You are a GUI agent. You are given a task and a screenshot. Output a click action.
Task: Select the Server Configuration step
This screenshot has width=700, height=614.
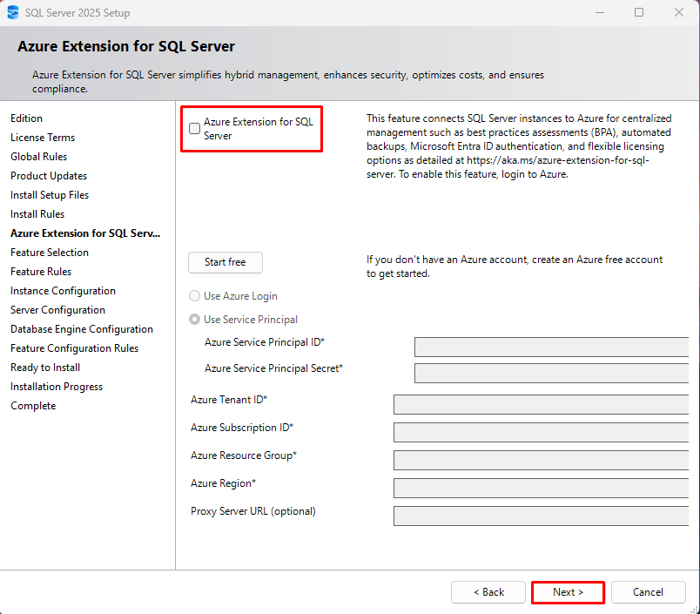pyautogui.click(x=58, y=310)
